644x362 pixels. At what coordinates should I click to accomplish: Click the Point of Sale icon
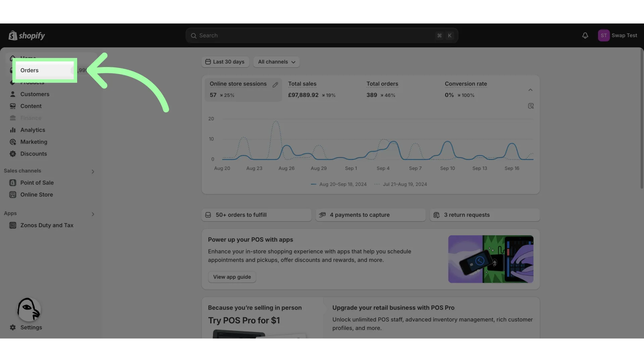(x=13, y=183)
